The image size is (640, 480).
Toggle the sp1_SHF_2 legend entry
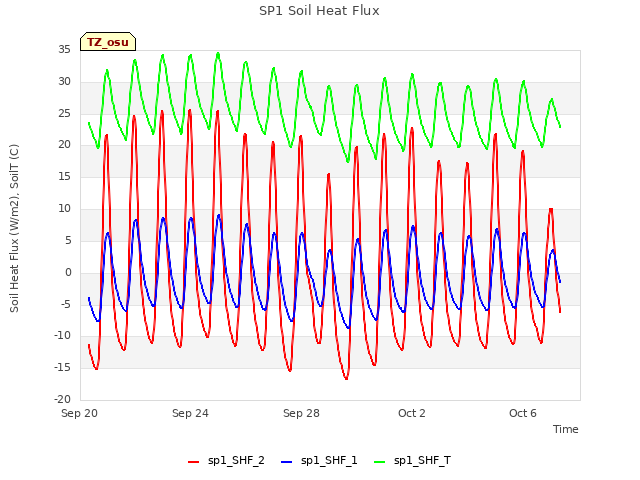click(226, 461)
